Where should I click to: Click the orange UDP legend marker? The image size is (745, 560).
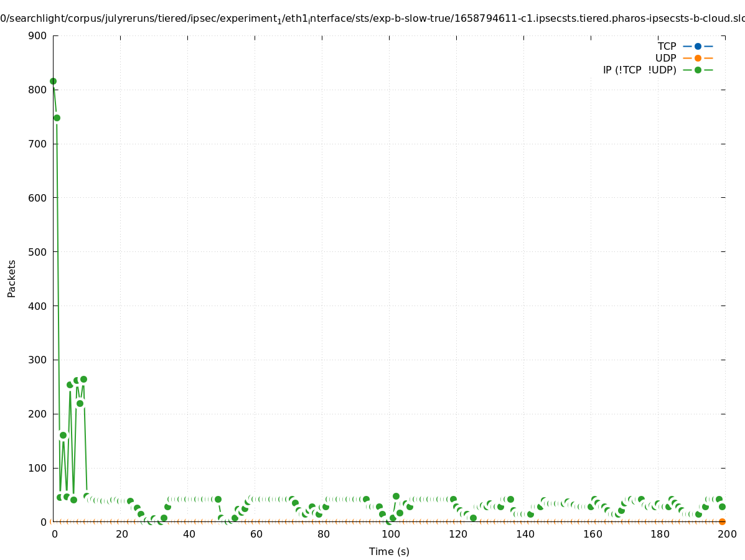click(698, 58)
